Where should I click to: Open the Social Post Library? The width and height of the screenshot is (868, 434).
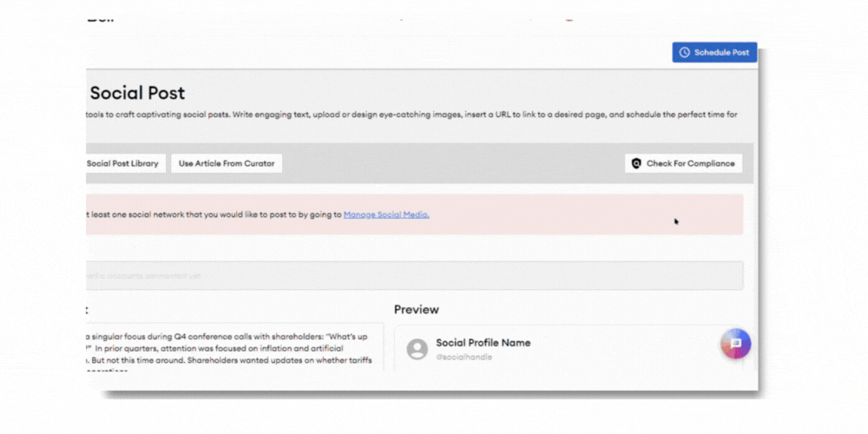pyautogui.click(x=122, y=163)
